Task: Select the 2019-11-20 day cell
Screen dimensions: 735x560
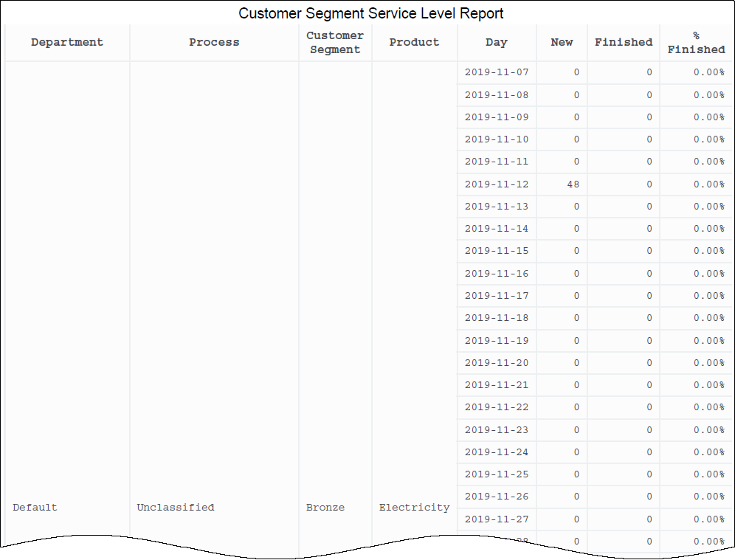Action: point(497,363)
